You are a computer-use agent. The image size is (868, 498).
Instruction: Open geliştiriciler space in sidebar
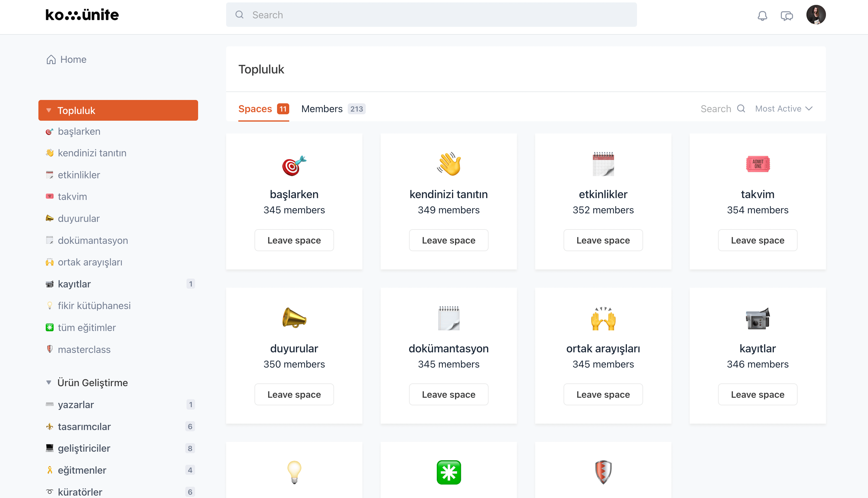click(84, 448)
